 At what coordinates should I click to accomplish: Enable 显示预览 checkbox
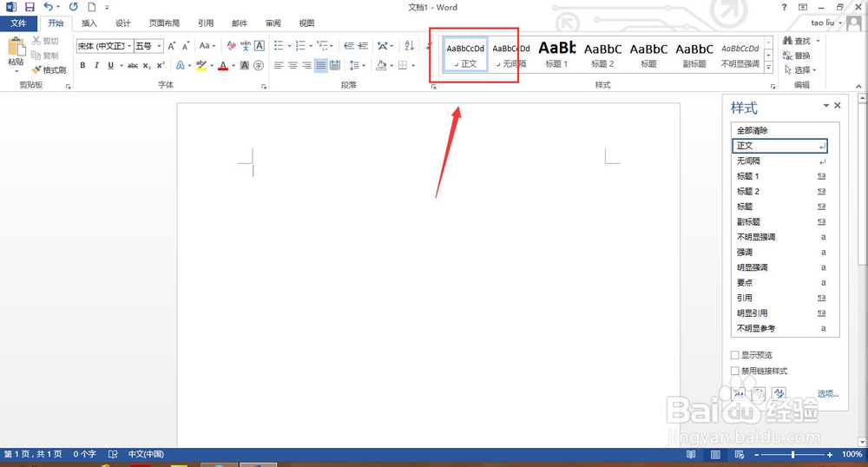click(735, 355)
